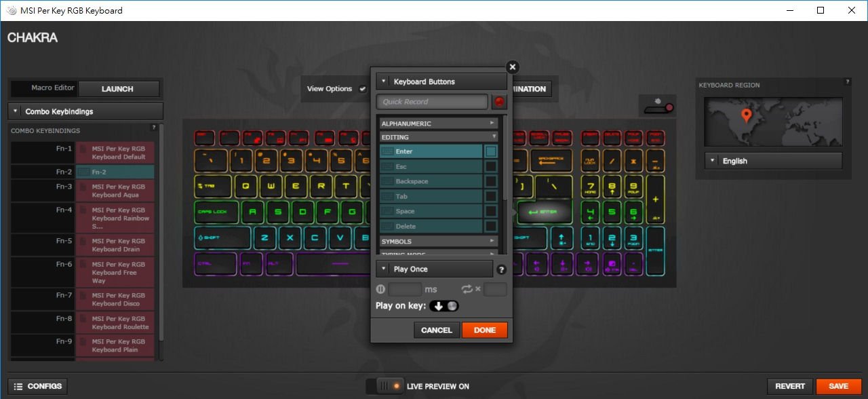The height and width of the screenshot is (399, 868).
Task: Toggle the Live Preview switch
Action: pos(384,386)
